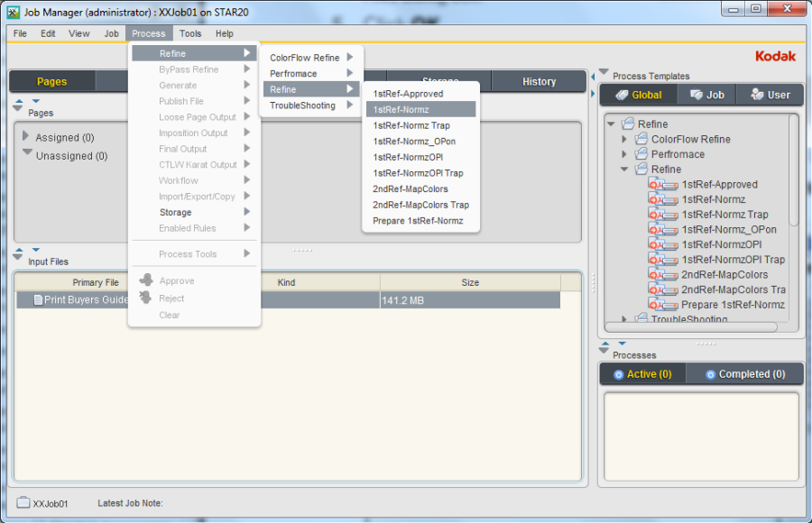The image size is (812, 523).
Task: Open the View menu
Action: (79, 33)
